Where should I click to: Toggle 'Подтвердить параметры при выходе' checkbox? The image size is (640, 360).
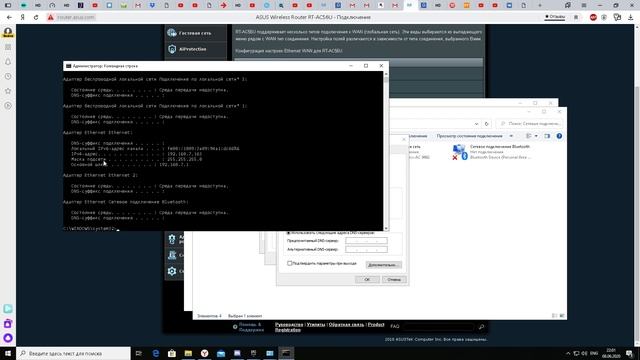pyautogui.click(x=289, y=263)
